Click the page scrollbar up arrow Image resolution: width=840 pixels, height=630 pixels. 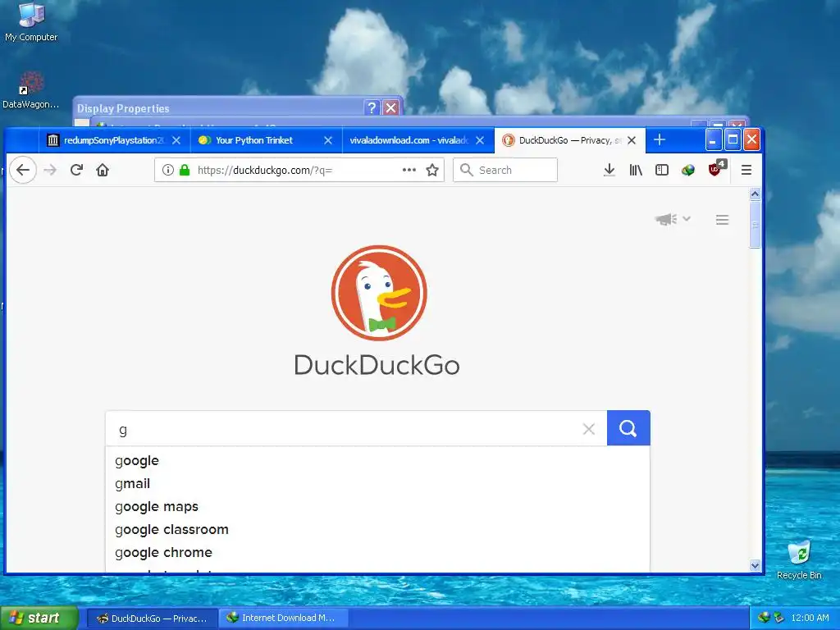pyautogui.click(x=755, y=194)
